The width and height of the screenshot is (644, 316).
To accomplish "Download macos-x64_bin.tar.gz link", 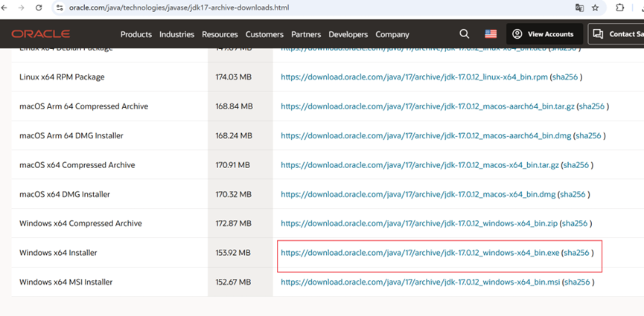I will (x=420, y=165).
